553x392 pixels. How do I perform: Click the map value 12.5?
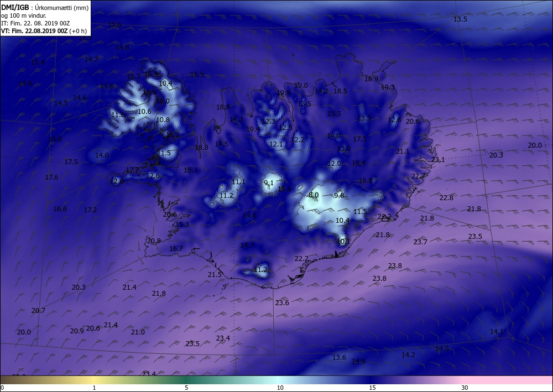point(285,127)
